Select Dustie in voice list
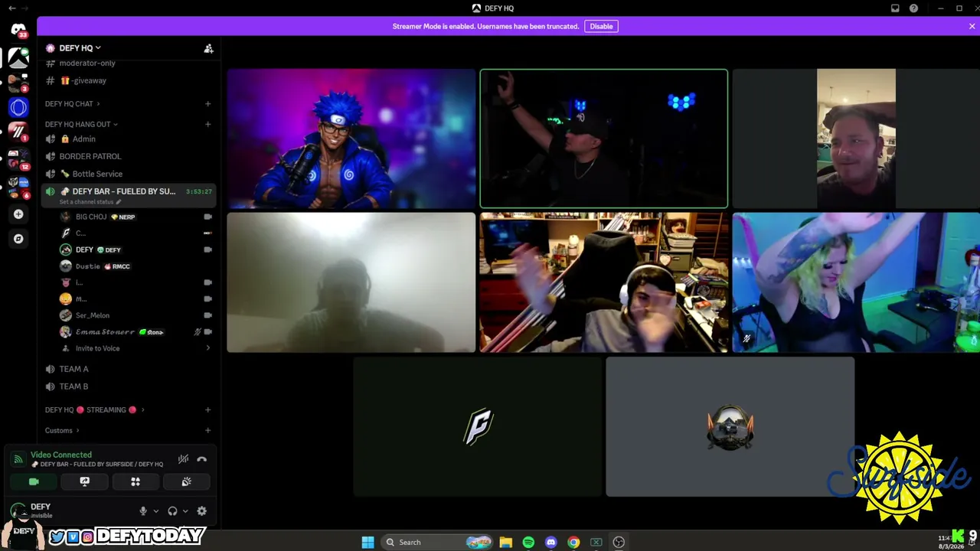The width and height of the screenshot is (980, 551). tap(135, 266)
